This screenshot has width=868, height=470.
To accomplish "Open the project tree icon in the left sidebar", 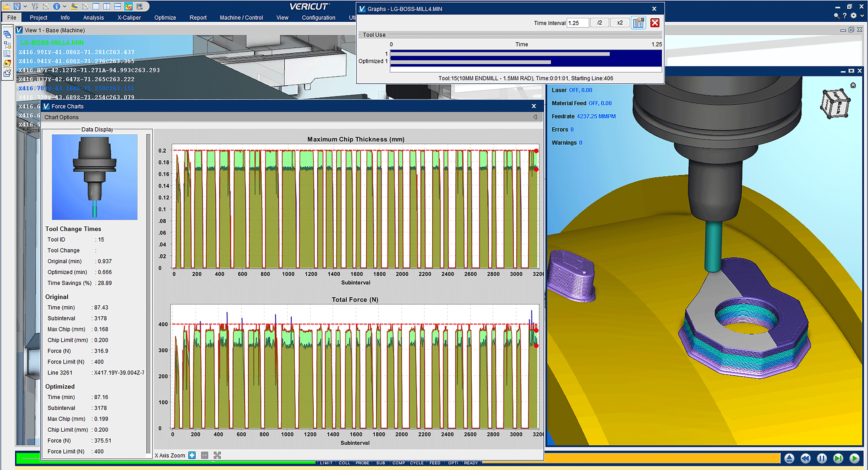I will click(7, 44).
